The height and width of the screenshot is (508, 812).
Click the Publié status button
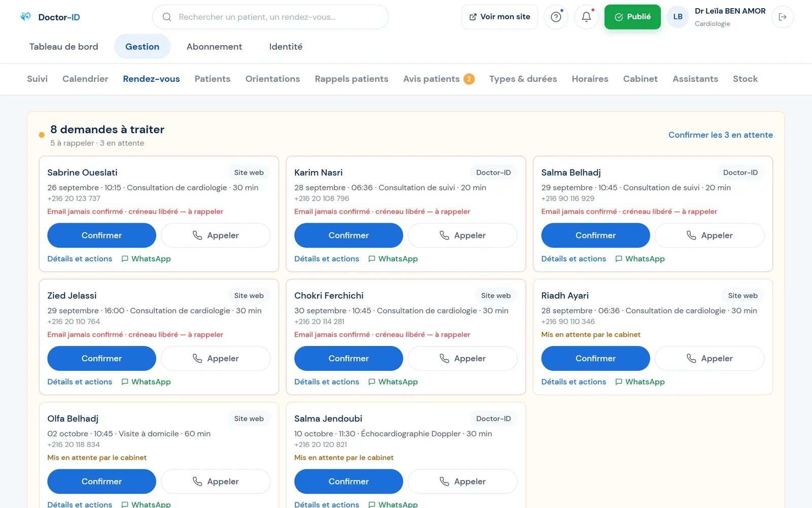coord(632,17)
